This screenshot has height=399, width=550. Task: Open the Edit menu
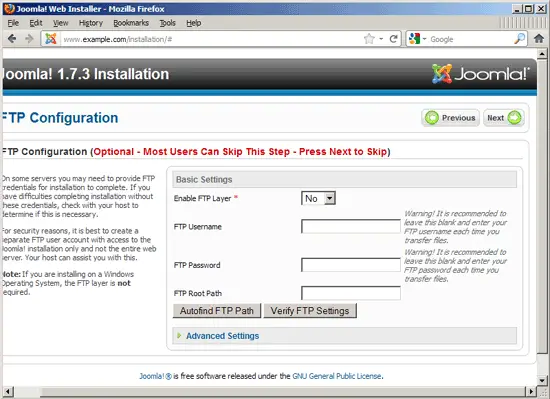click(x=36, y=23)
